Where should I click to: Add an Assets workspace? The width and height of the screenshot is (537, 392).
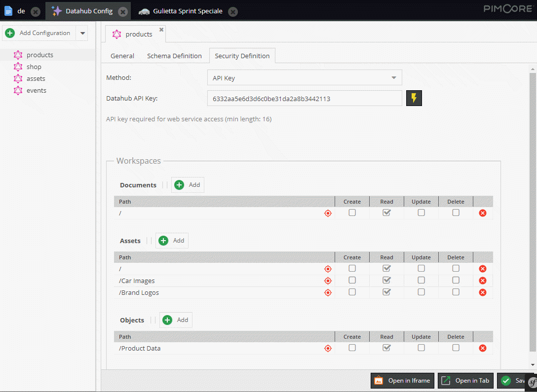tap(172, 241)
